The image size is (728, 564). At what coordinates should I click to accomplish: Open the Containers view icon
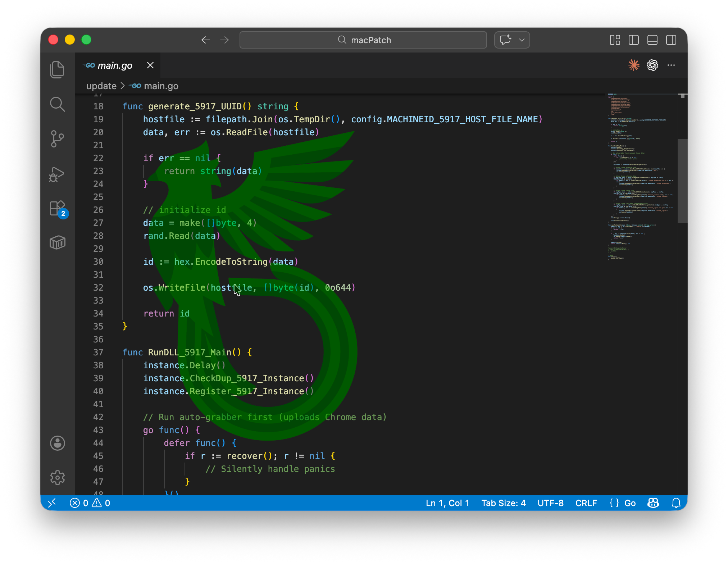point(57,243)
